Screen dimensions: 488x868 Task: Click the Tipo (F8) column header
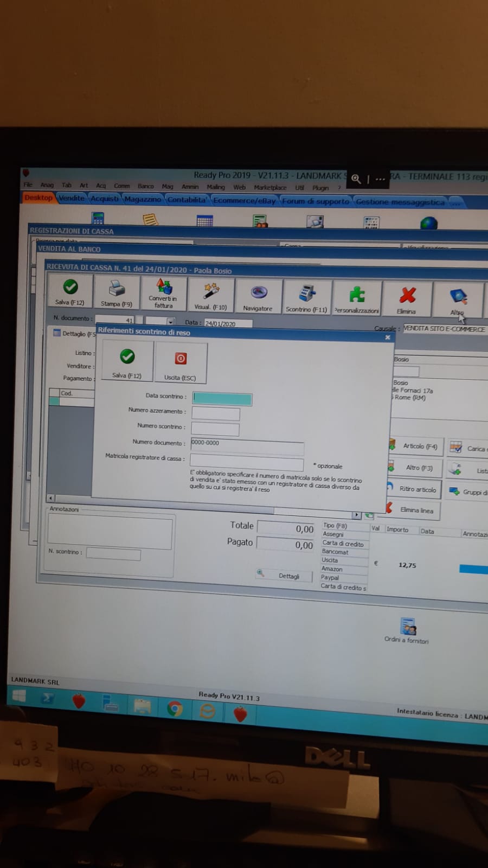[x=345, y=526]
